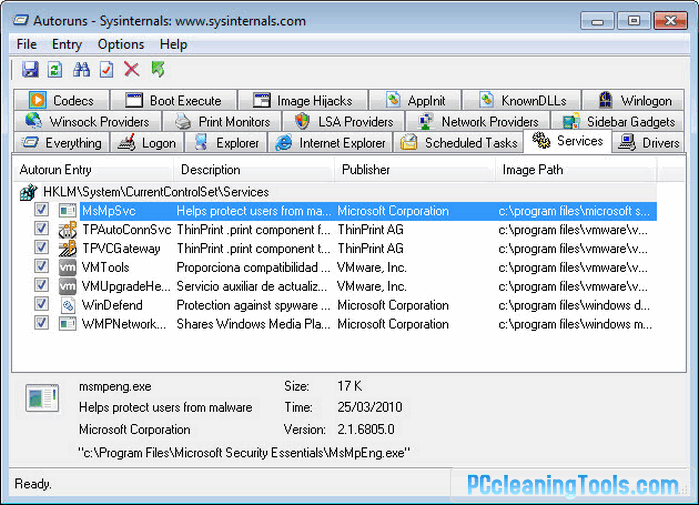Select the MsMpSvc entry name
Screen dimensions: 699x505
tap(109, 211)
